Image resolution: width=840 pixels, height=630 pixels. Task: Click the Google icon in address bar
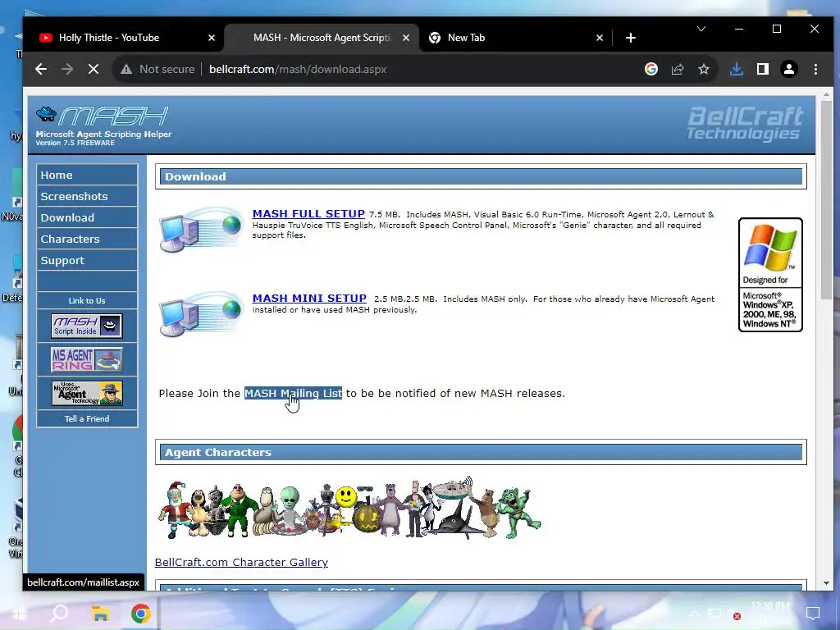point(651,69)
